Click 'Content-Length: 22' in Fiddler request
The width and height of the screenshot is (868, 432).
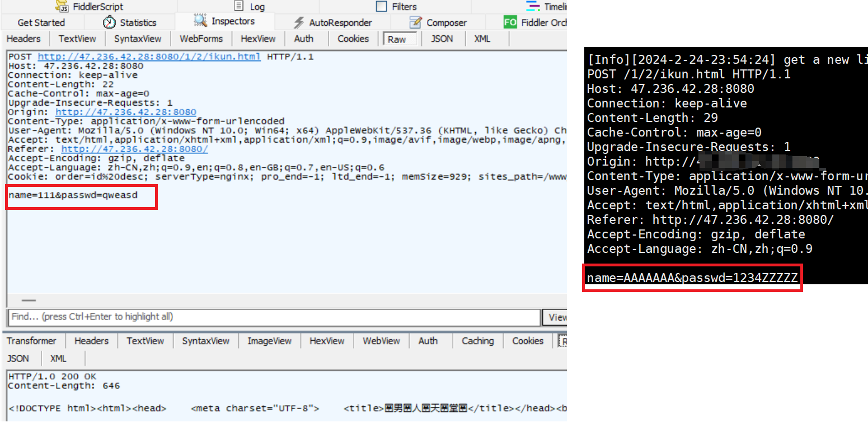pos(61,84)
